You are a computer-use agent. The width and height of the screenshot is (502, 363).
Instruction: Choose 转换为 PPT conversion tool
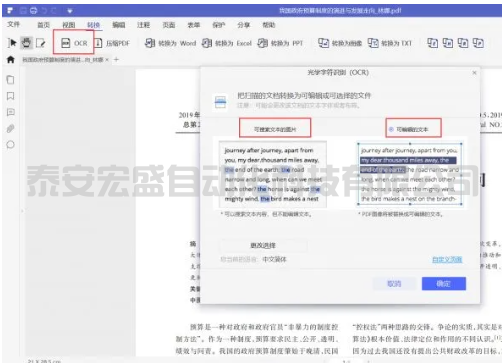click(x=280, y=43)
